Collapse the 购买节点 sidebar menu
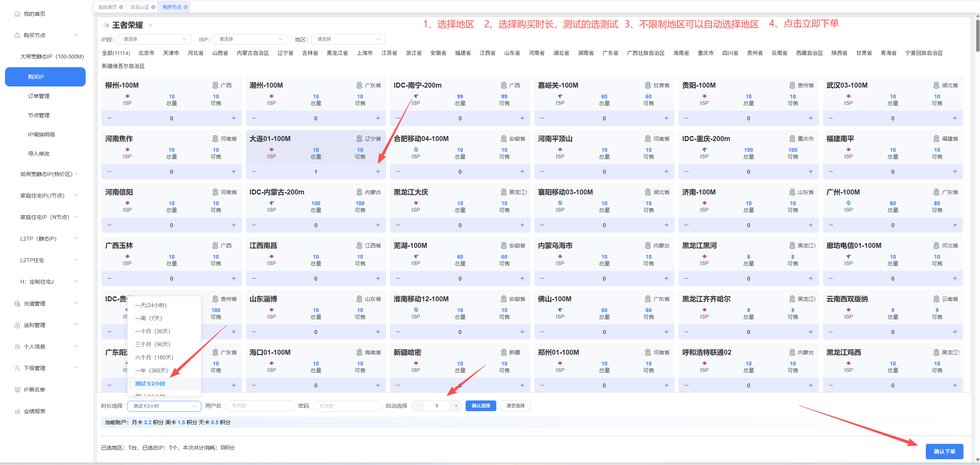The height and width of the screenshot is (465, 980). [x=76, y=35]
